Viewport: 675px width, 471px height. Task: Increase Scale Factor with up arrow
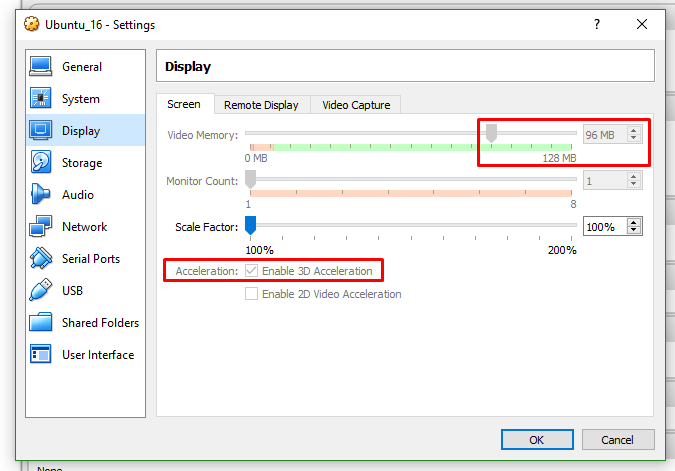(634, 223)
